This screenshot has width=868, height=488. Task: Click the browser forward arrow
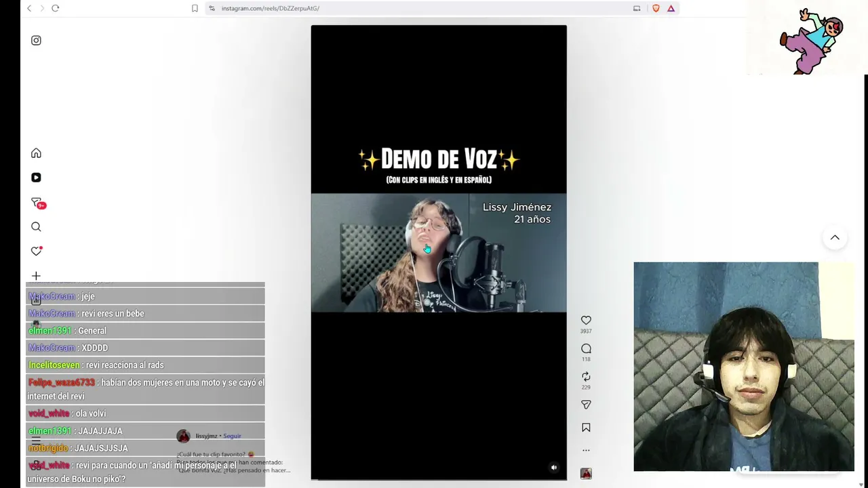coord(42,8)
